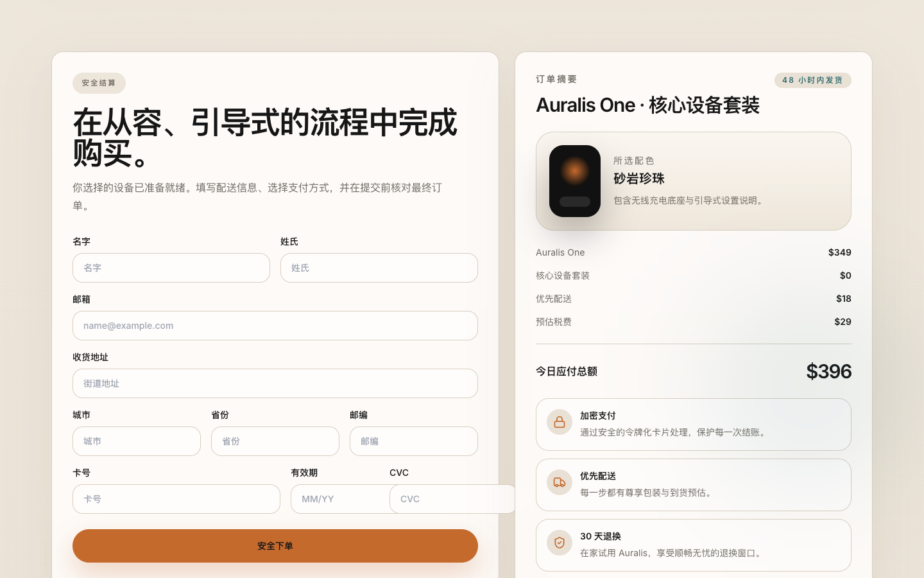Click the truck icon beside 优先配送
The height and width of the screenshot is (578, 924).
tap(560, 482)
